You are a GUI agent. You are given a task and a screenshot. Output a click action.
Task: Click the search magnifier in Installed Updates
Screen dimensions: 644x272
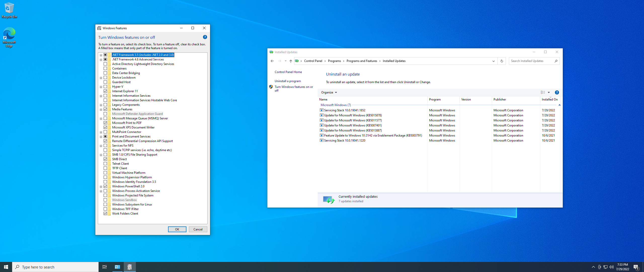coord(556,61)
